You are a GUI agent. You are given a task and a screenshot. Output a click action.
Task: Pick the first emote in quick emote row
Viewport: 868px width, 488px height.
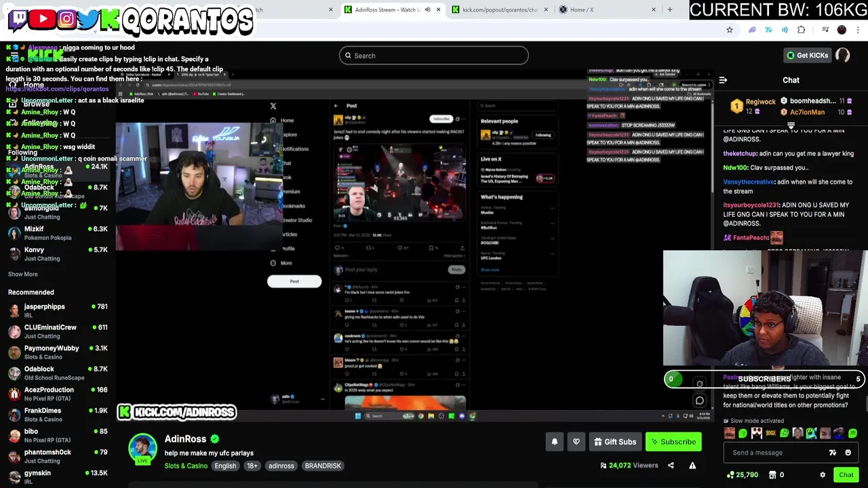click(x=729, y=434)
